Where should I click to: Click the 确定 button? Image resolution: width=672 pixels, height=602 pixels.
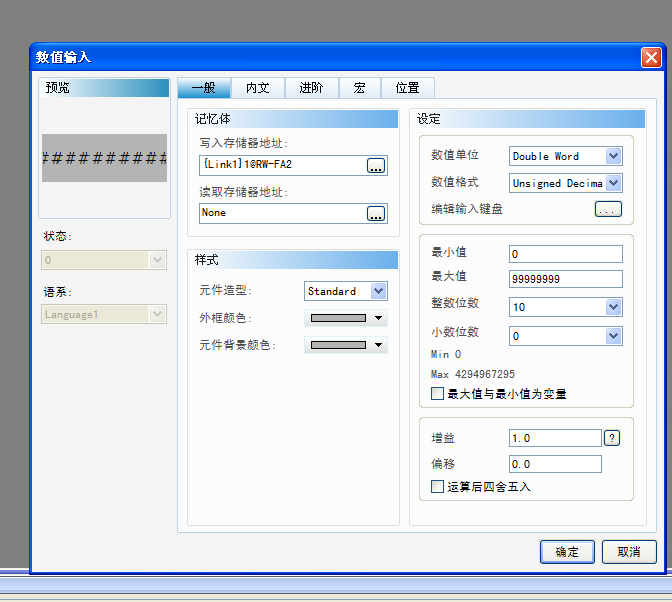567,552
